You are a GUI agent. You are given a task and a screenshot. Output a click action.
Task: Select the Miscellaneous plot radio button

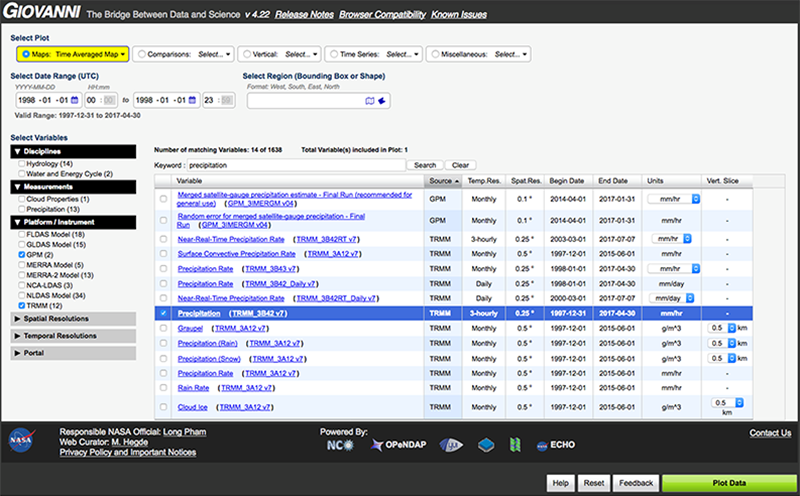pyautogui.click(x=435, y=54)
